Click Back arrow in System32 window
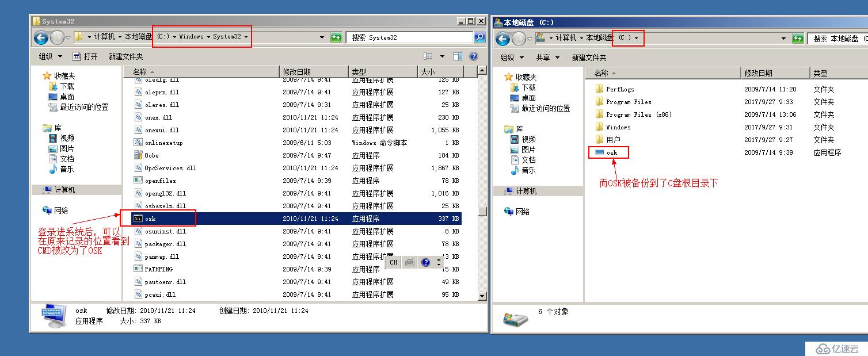The height and width of the screenshot is (356, 868). (x=41, y=38)
